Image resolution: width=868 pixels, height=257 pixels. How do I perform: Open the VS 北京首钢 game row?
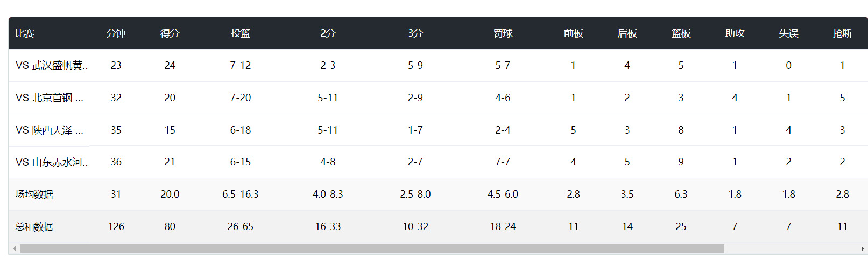coord(49,98)
